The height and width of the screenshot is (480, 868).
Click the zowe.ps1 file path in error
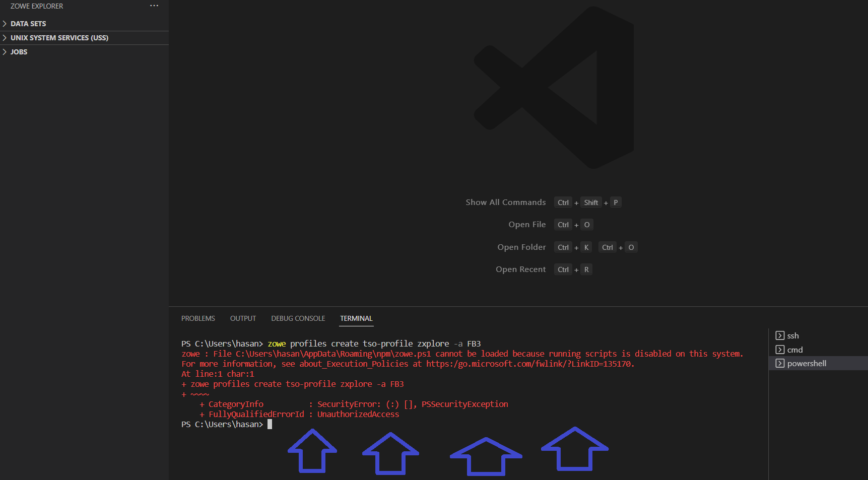coord(333,354)
